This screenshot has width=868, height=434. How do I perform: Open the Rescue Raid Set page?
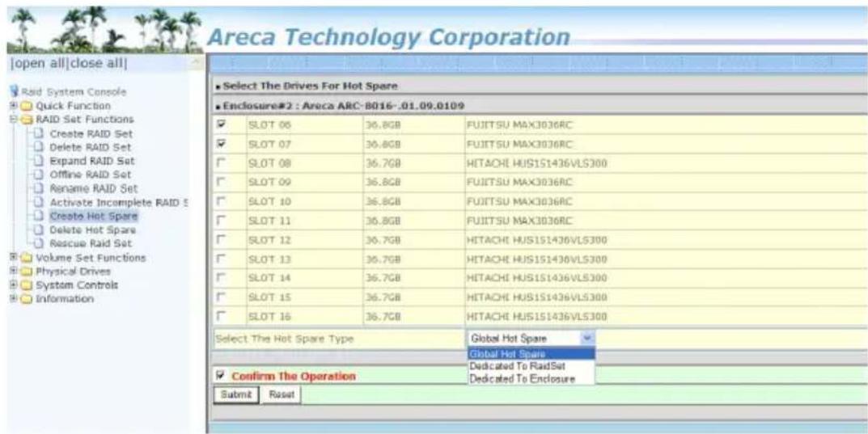tap(91, 243)
